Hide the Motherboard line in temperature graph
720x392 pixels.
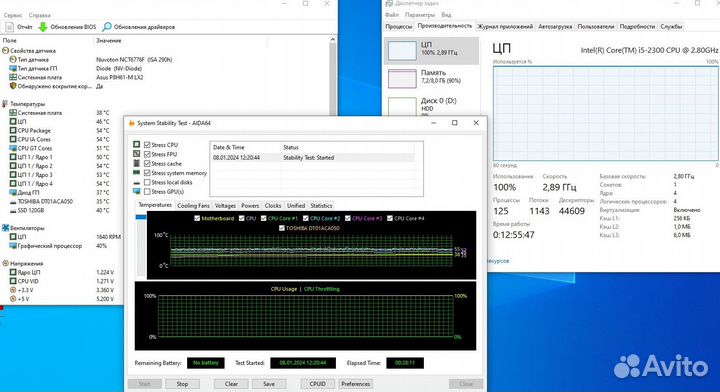pyautogui.click(x=197, y=218)
